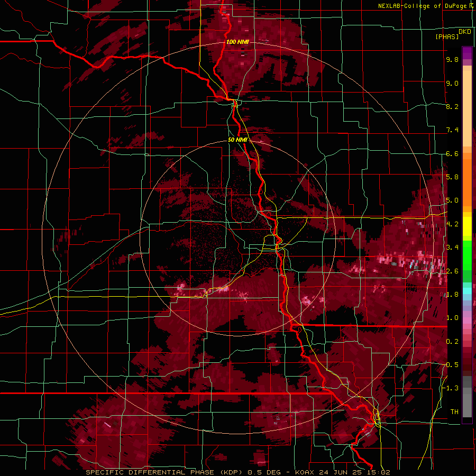Click the 100 NMI range ring label
Screen dimensions: 476x476
click(x=237, y=42)
